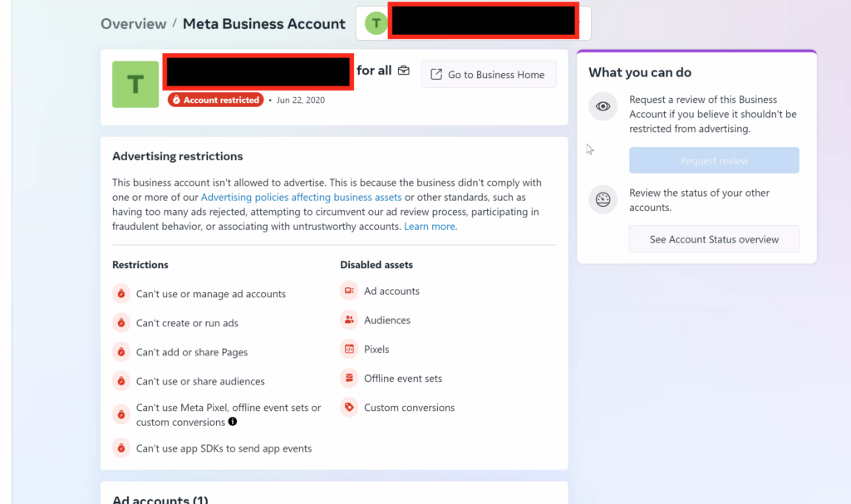Screen dimensions: 851x504
Task: Click the Offline event sets icon
Action: (349, 379)
